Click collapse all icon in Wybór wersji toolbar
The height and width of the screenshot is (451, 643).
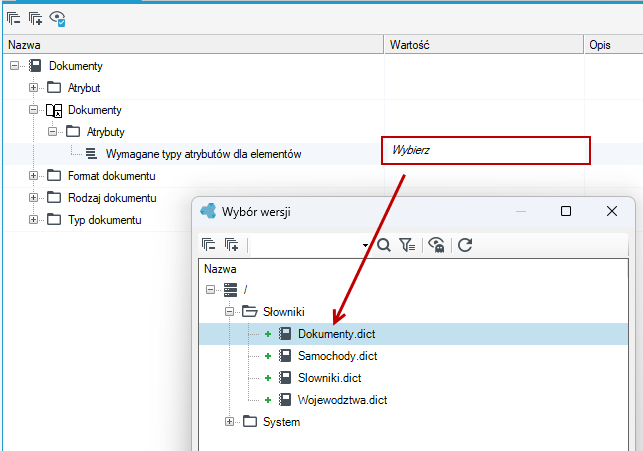(x=209, y=245)
